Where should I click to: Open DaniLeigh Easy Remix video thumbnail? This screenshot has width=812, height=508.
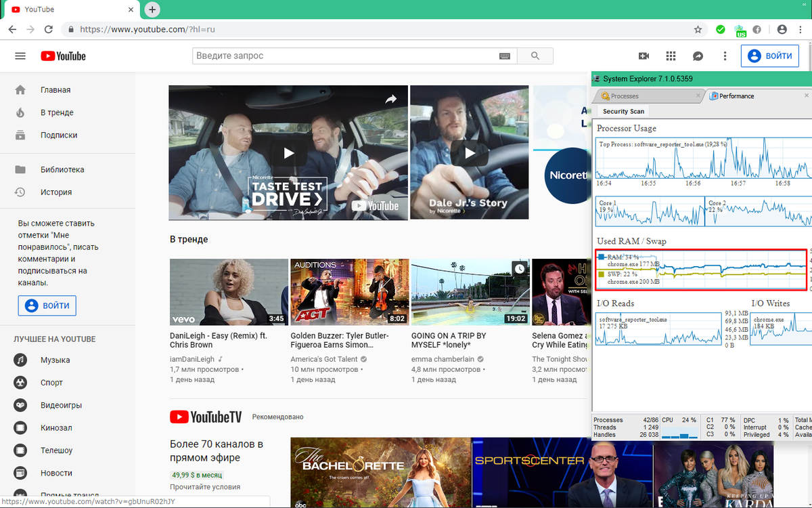pyautogui.click(x=229, y=292)
